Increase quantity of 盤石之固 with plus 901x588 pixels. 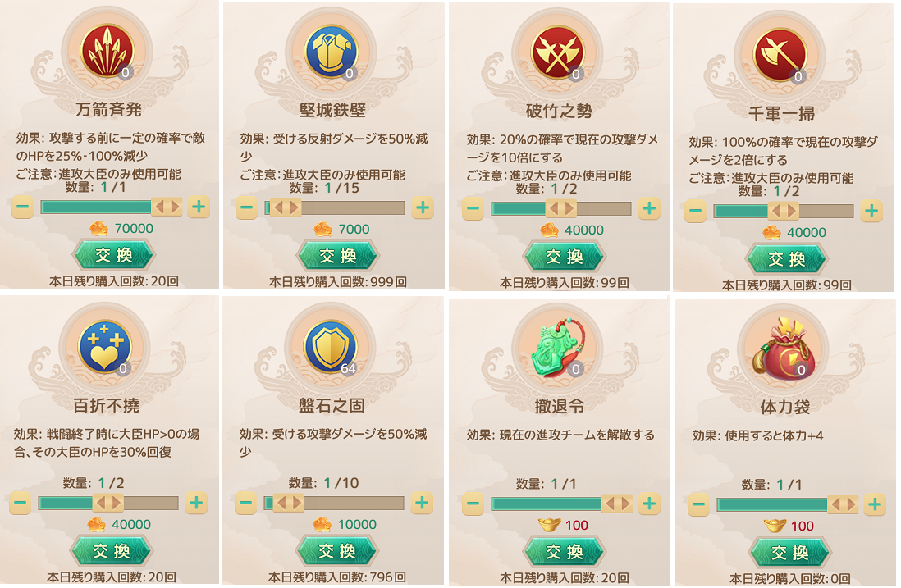422,503
